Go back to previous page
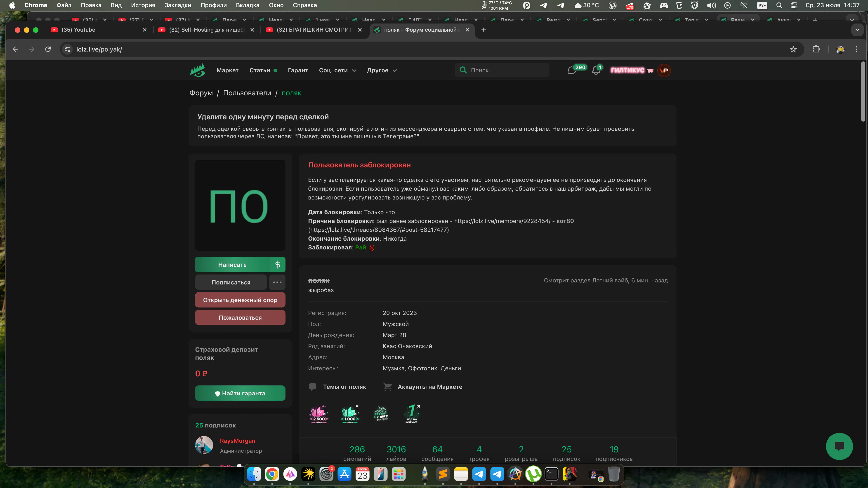Screen dimensions: 868x488 click(x=16, y=49)
